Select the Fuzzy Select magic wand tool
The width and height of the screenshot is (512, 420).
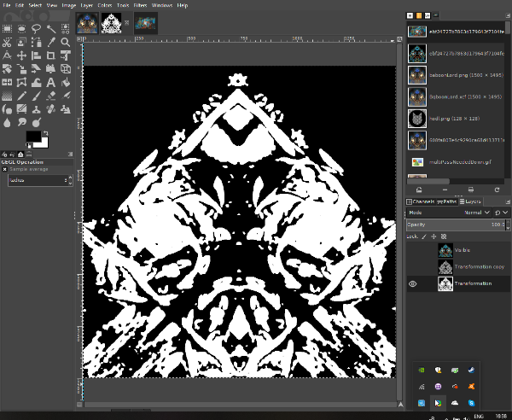pyautogui.click(x=51, y=29)
